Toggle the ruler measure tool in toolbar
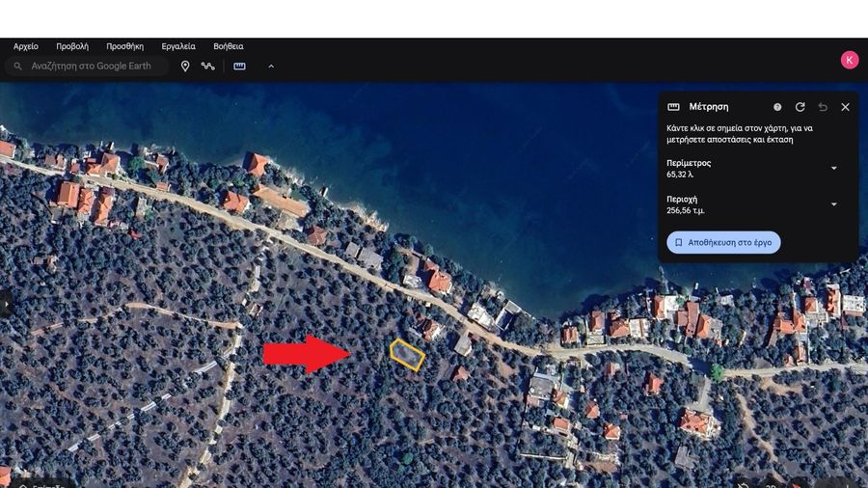868x488 pixels. (239, 66)
